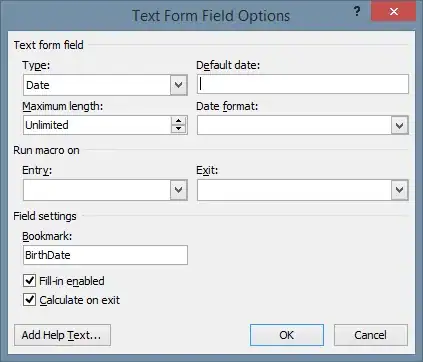Image resolution: width=423 pixels, height=362 pixels.
Task: Increase Maximum length with up arrow
Action: (179, 121)
